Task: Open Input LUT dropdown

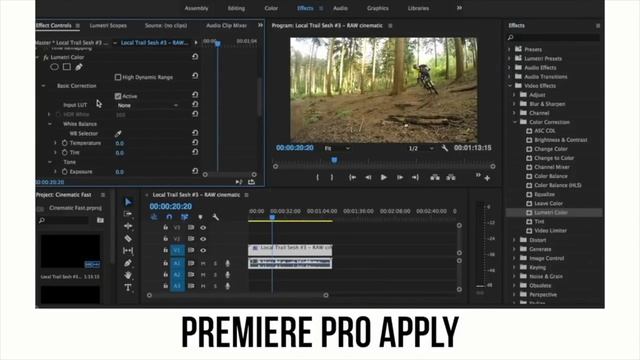Action: click(x=147, y=105)
